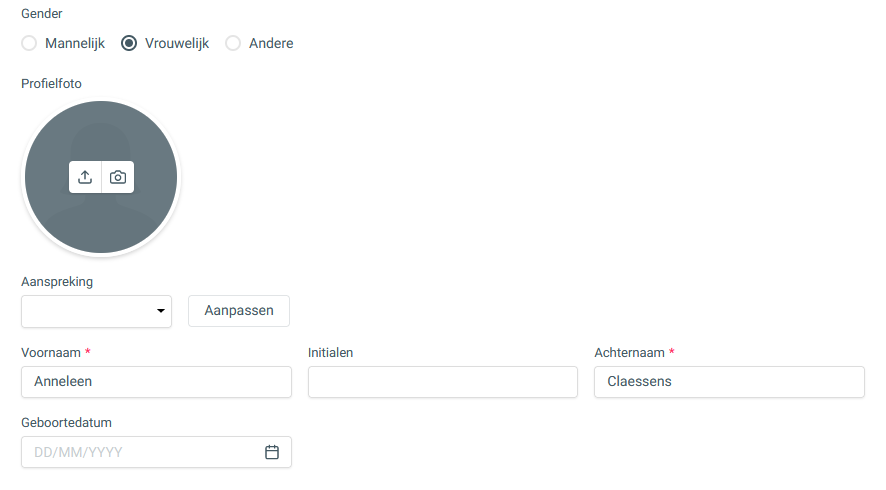
Task: Choose the Andere radio button
Action: [x=233, y=43]
